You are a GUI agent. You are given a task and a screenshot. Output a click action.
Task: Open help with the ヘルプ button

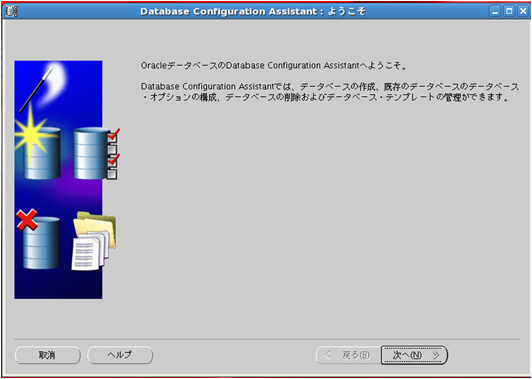click(120, 355)
